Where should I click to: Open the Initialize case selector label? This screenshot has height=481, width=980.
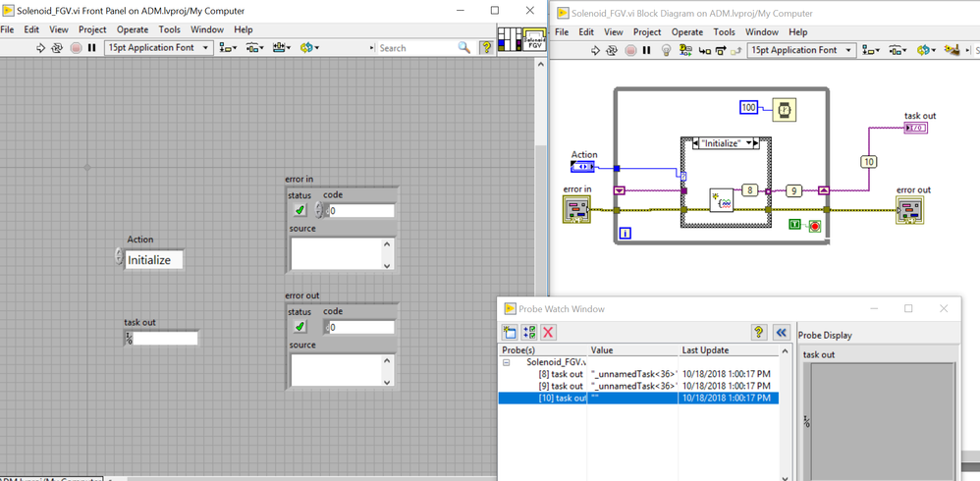point(726,143)
